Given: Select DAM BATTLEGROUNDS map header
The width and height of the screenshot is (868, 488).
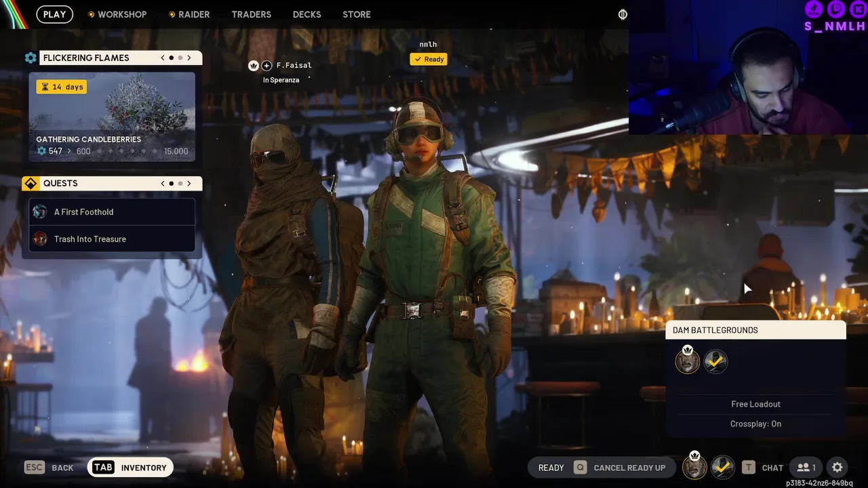Looking at the screenshot, I should [x=755, y=330].
